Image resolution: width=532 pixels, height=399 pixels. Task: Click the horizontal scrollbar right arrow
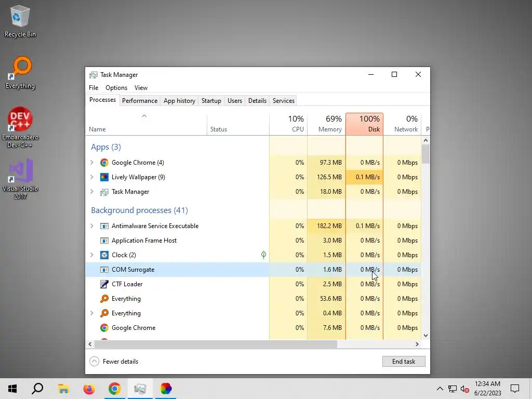coord(417,344)
